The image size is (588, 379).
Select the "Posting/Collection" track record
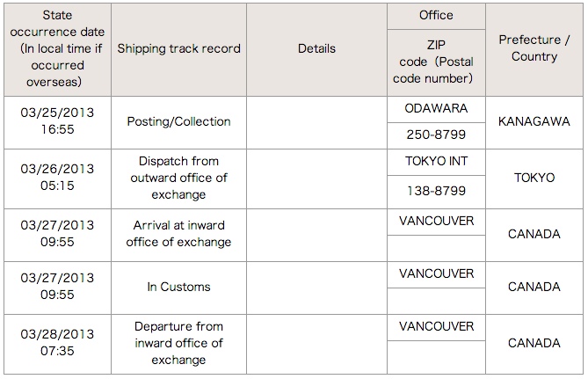(x=178, y=121)
